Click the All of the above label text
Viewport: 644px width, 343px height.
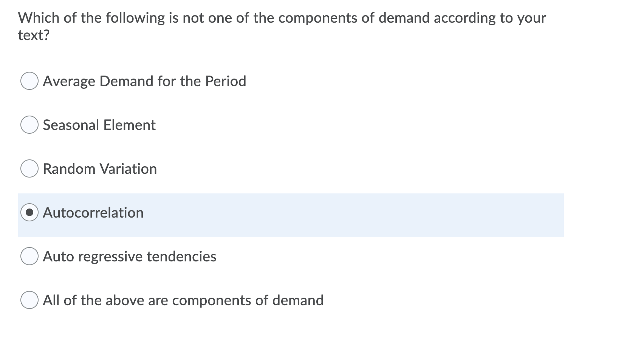pyautogui.click(x=183, y=300)
